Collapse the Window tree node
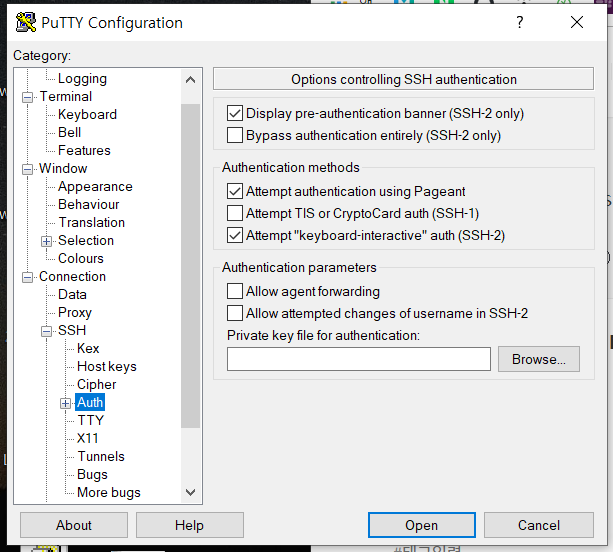The height and width of the screenshot is (552, 613). [x=27, y=169]
